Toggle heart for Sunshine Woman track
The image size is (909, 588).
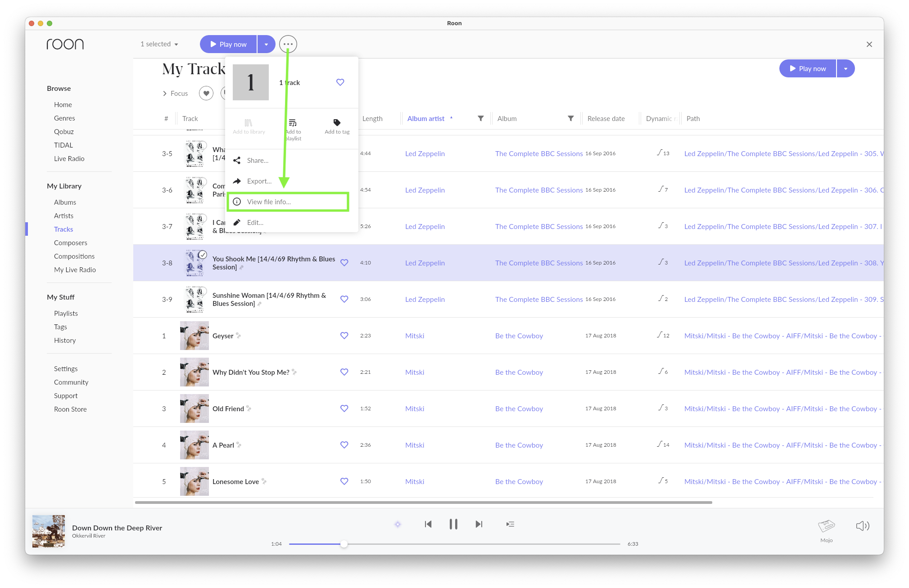point(344,299)
